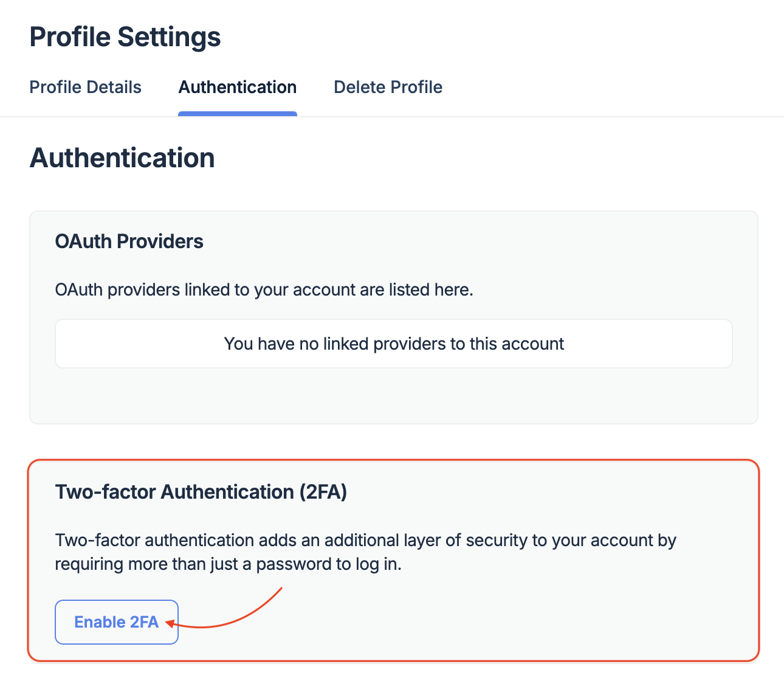784x686 pixels.
Task: Switch to the Delete Profile tab
Action: pos(388,87)
